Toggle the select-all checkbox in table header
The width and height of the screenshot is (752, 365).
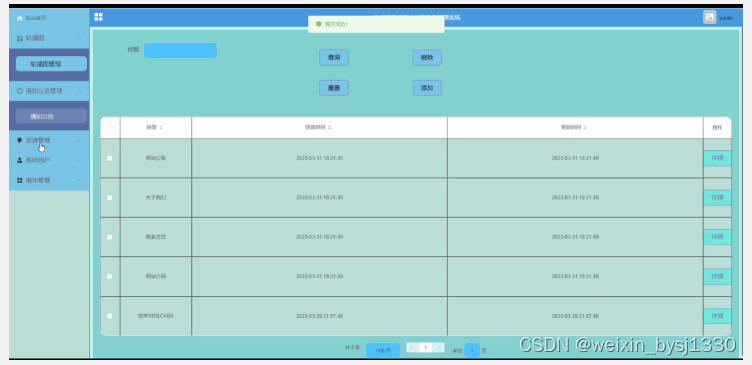coord(110,128)
